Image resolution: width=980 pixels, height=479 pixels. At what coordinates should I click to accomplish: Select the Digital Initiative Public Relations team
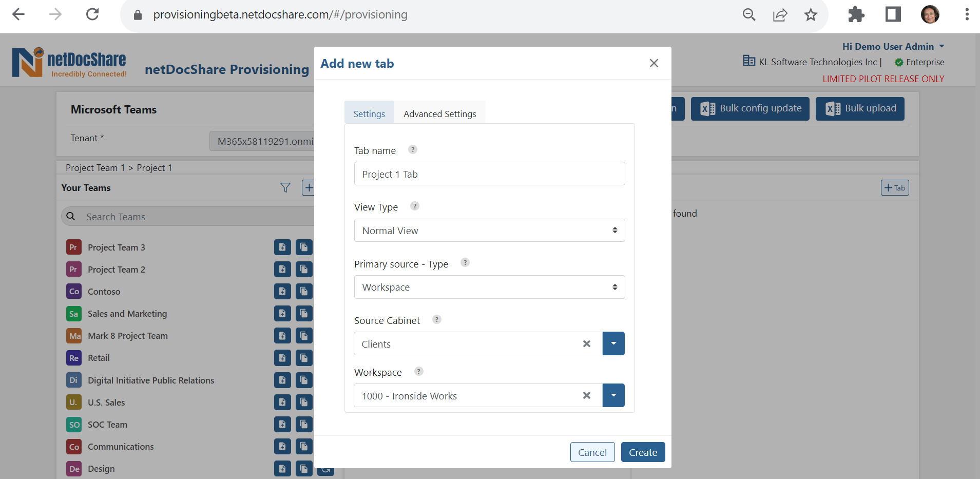tap(151, 380)
